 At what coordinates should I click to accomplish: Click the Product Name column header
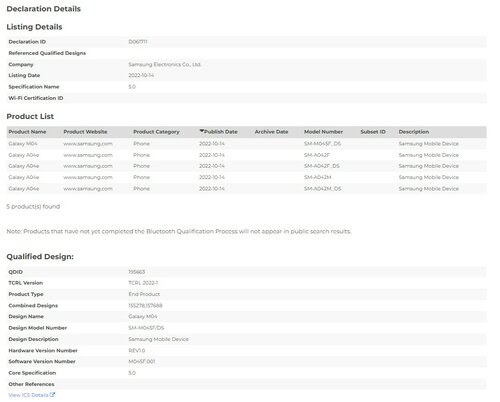point(27,132)
